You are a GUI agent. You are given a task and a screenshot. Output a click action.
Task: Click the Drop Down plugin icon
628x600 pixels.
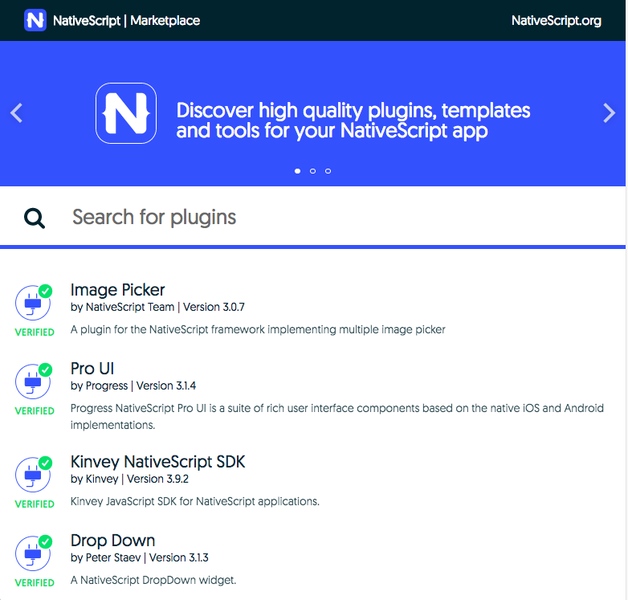[34, 553]
